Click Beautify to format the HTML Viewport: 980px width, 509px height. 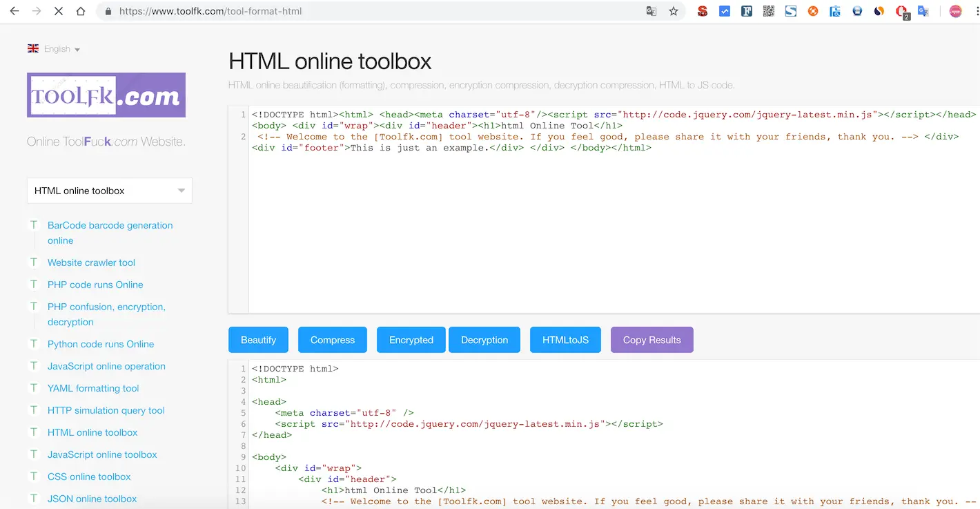(x=258, y=340)
